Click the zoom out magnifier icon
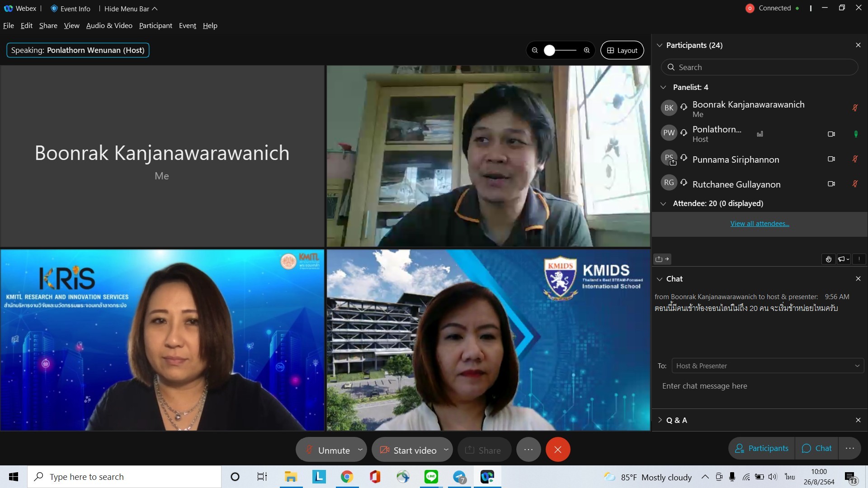 coord(535,50)
